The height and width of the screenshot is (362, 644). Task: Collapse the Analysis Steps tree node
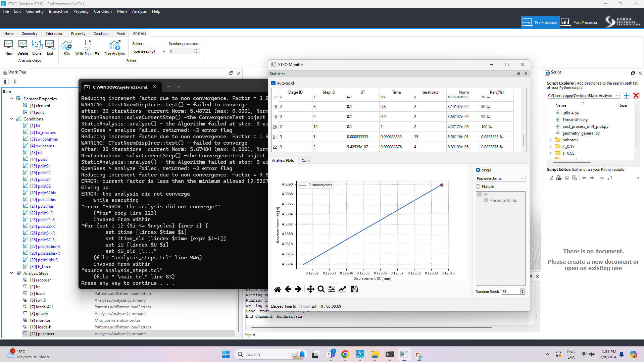(x=12, y=273)
